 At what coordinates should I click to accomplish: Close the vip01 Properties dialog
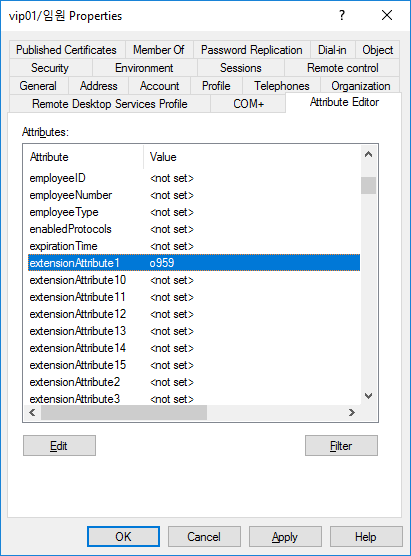(x=387, y=16)
